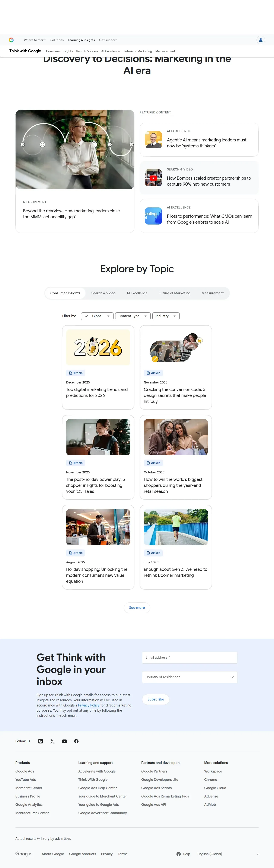274x868 pixels.
Task: Open Google Ads Help Center link
Action: (x=98, y=788)
